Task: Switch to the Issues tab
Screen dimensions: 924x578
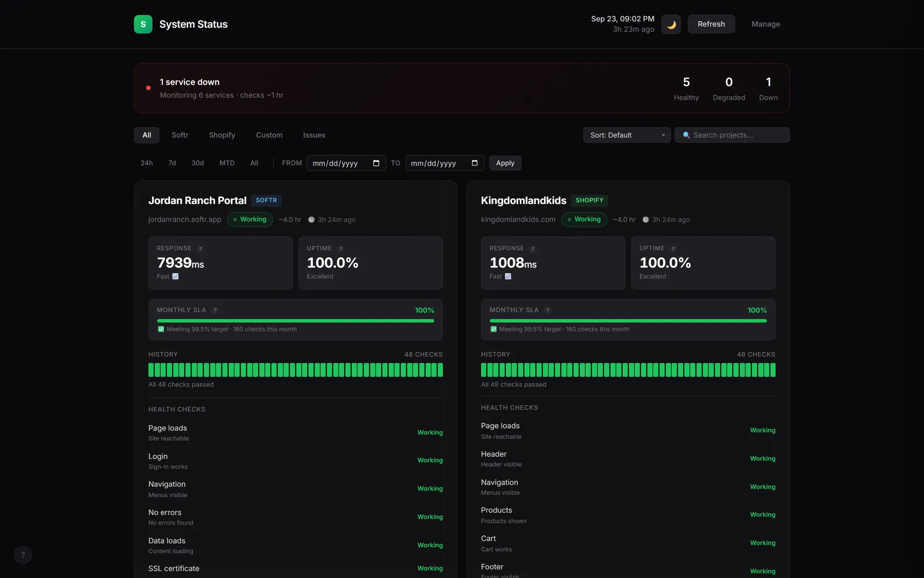Action: click(314, 135)
